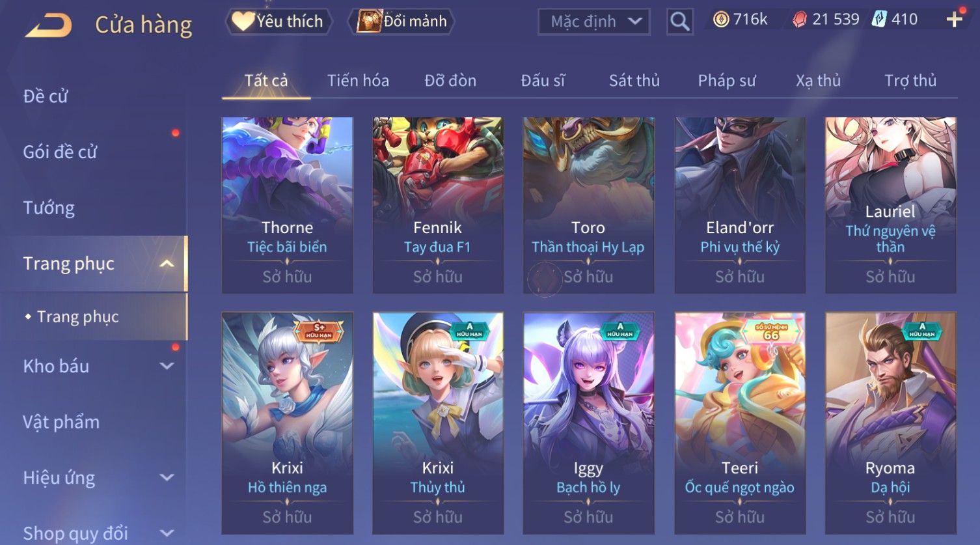Open the Tướng sidebar menu item

[49, 208]
